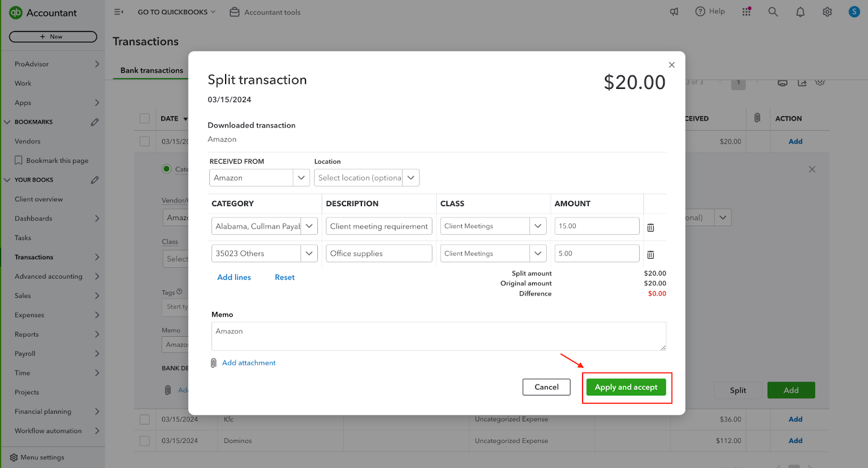868x468 pixels.
Task: Close the expanded Amazon transaction row
Action: coord(812,169)
